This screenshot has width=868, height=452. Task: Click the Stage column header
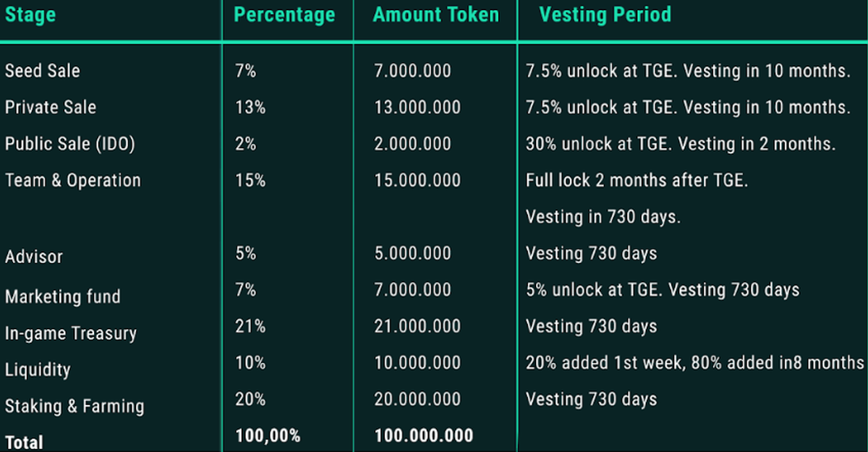[x=30, y=15]
